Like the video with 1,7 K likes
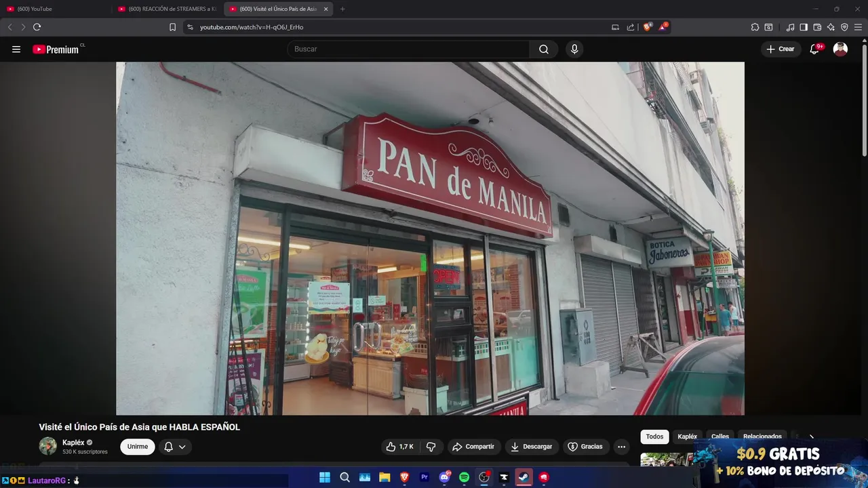Viewport: 868px width, 488px height. click(x=399, y=447)
